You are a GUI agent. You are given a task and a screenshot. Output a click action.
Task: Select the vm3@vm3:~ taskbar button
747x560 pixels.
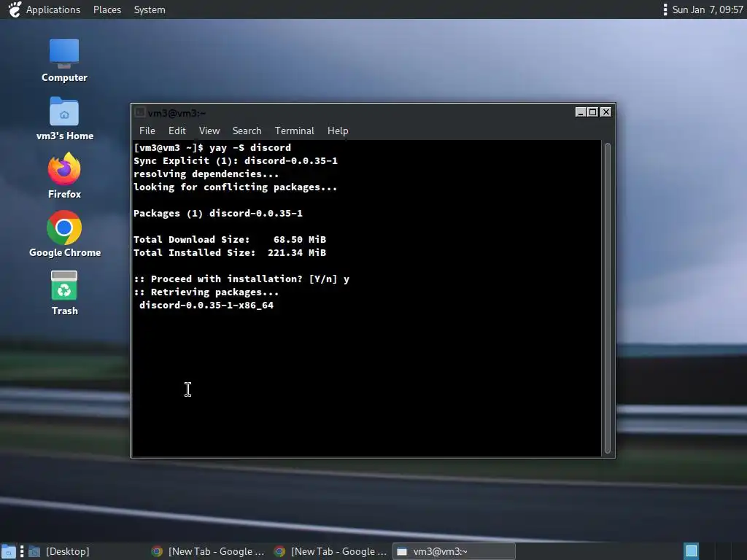coord(454,551)
